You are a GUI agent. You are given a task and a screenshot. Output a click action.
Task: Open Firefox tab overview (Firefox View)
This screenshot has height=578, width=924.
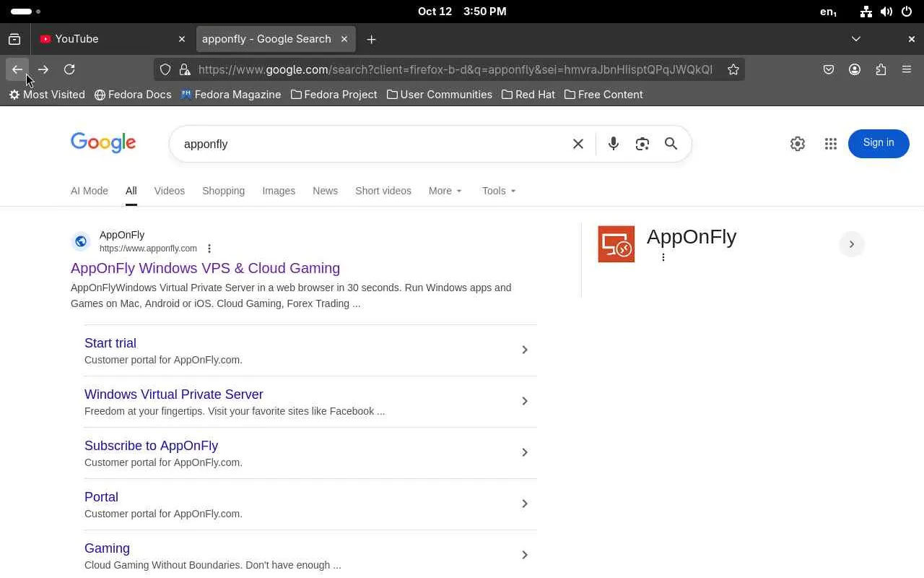(14, 39)
